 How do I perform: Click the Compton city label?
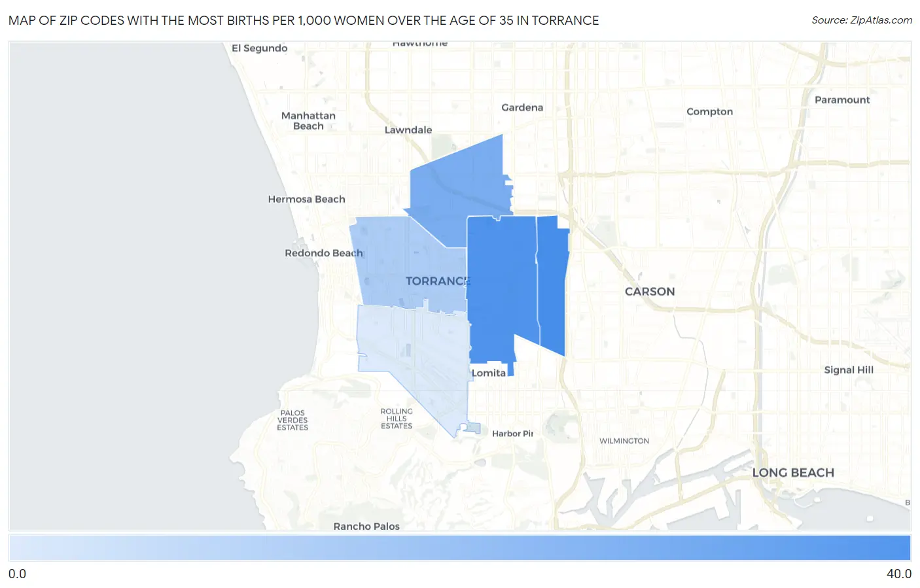click(x=709, y=112)
